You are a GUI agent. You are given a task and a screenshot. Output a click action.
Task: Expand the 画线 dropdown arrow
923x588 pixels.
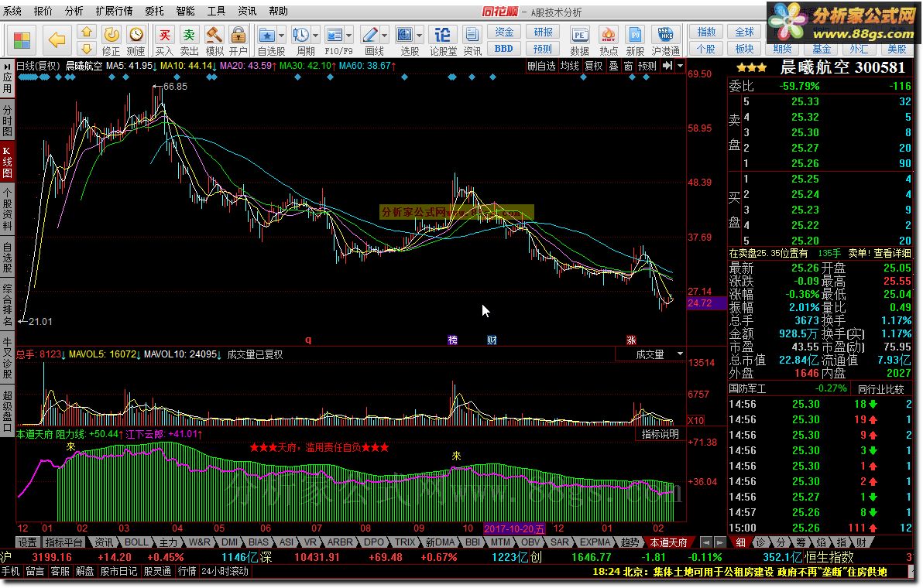pyautogui.click(x=384, y=36)
